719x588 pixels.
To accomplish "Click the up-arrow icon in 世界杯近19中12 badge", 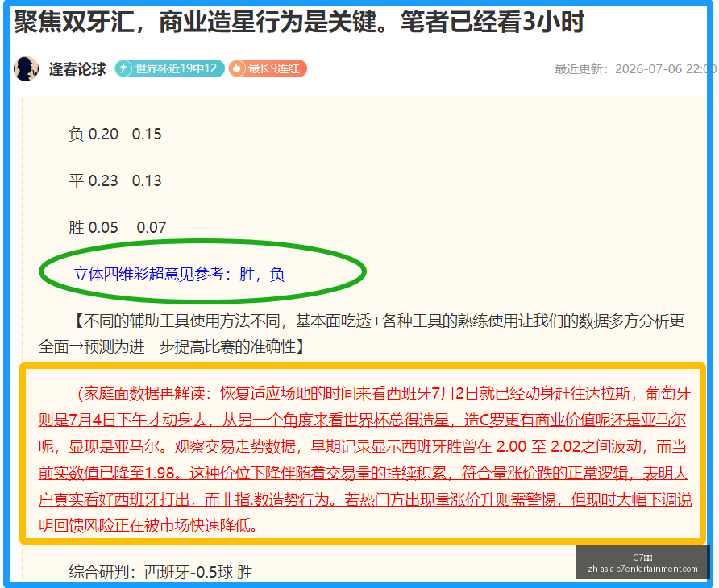I will (123, 68).
